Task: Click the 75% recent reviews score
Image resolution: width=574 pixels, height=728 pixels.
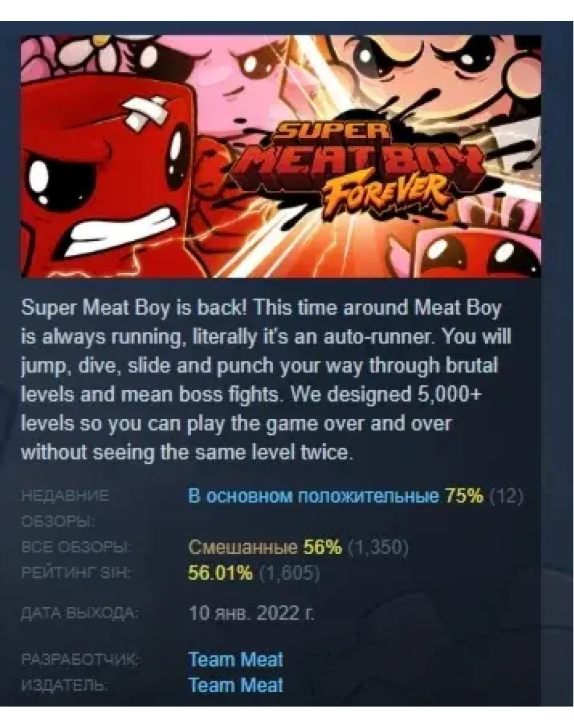Action: [x=464, y=496]
